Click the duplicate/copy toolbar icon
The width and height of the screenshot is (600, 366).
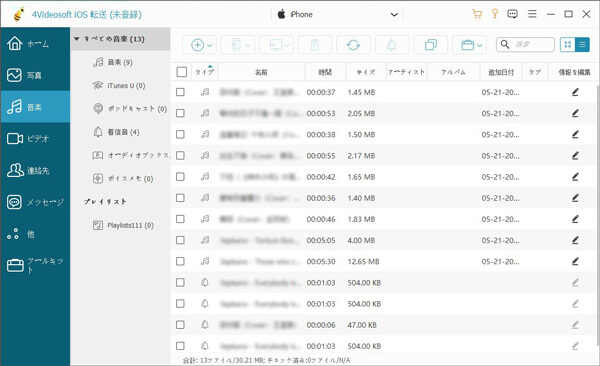431,45
